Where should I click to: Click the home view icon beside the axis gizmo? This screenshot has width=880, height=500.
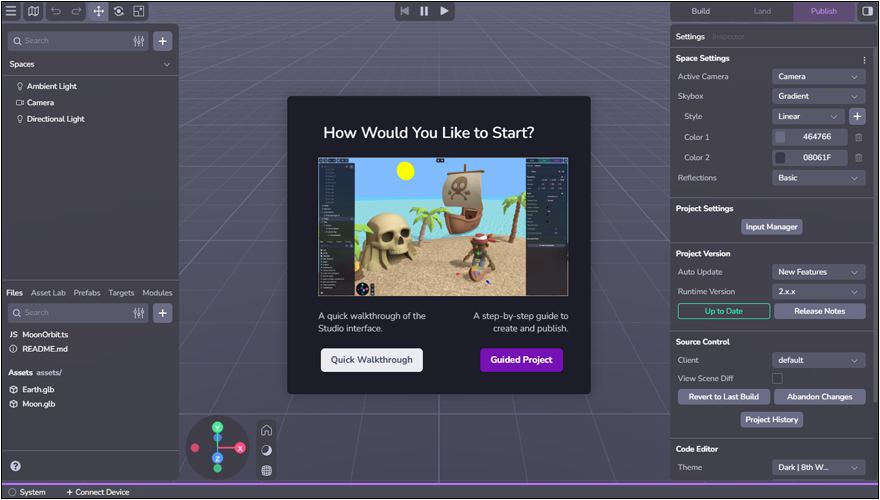[x=266, y=430]
